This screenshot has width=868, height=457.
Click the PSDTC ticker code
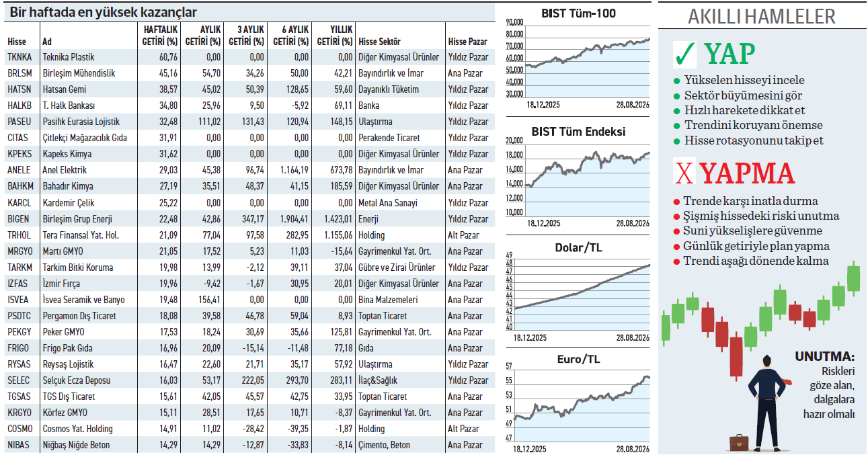19,316
